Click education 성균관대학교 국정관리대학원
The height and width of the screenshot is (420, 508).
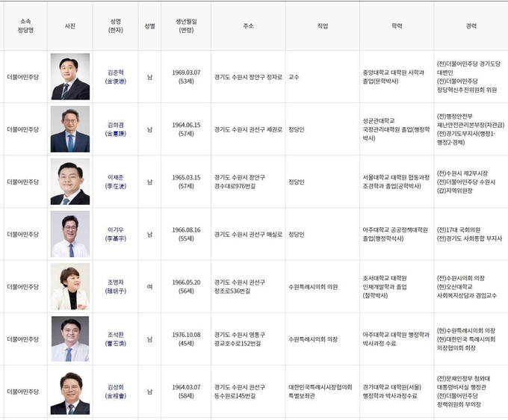pyautogui.click(x=381, y=125)
